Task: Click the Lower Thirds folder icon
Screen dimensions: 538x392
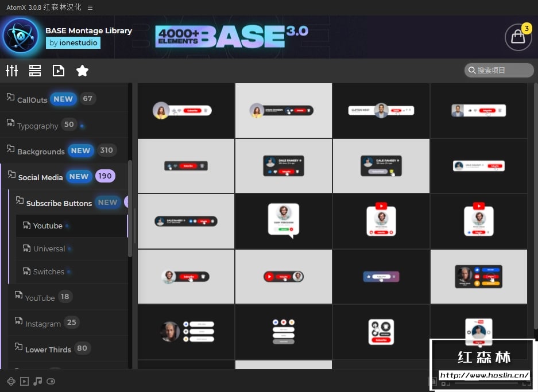Action: point(18,347)
